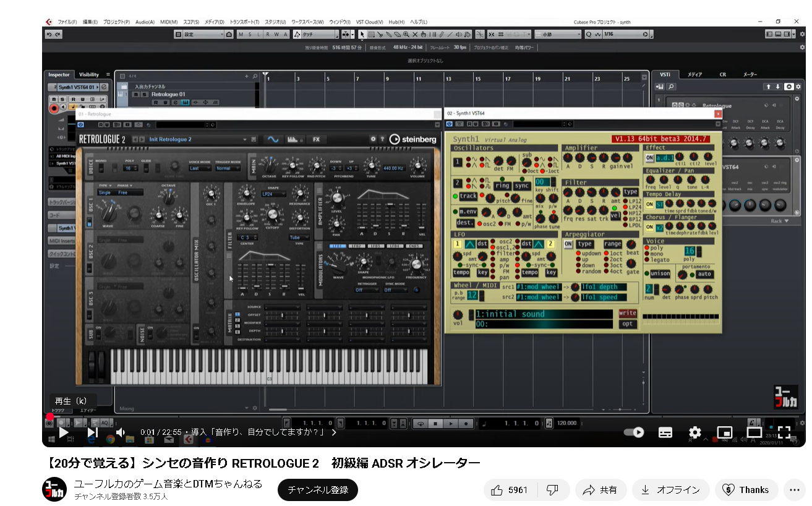This screenshot has height=506, width=812.
Task: Click the Redo arrow in Cubase toolbar
Action: pyautogui.click(x=58, y=35)
